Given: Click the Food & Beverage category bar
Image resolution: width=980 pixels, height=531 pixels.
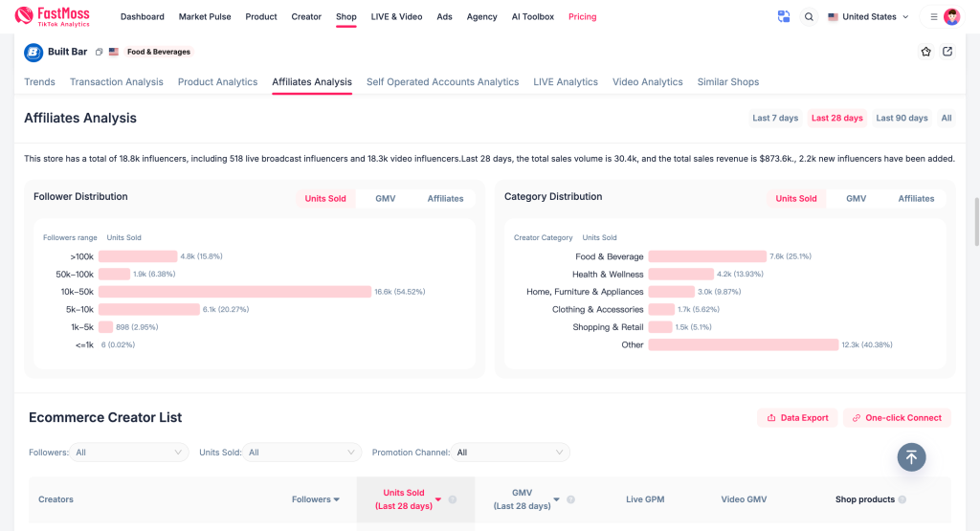Looking at the screenshot, I should pyautogui.click(x=707, y=256).
